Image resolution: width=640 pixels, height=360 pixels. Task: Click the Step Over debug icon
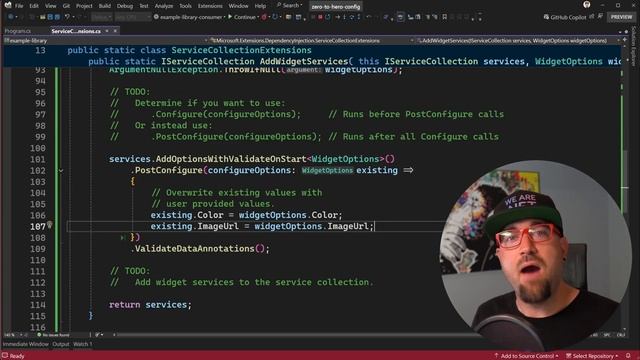[x=352, y=17]
